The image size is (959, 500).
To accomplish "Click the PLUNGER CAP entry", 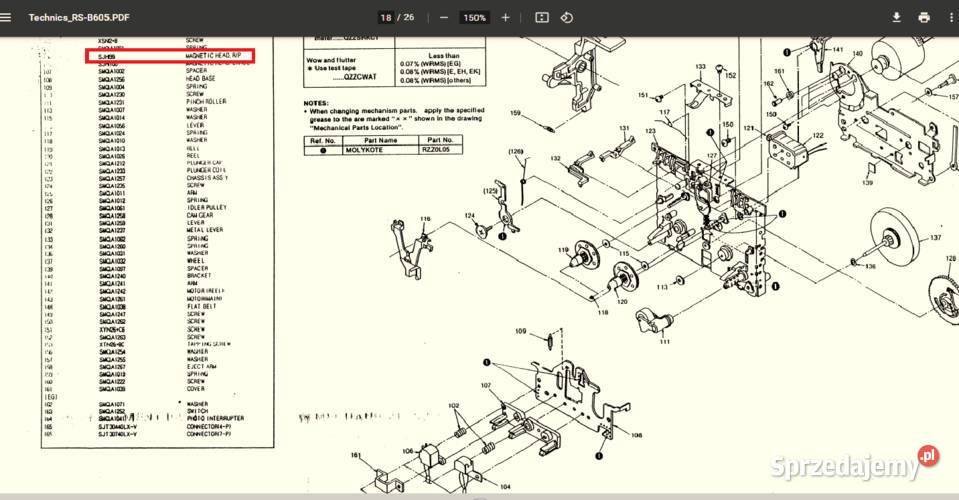I will (x=205, y=163).
